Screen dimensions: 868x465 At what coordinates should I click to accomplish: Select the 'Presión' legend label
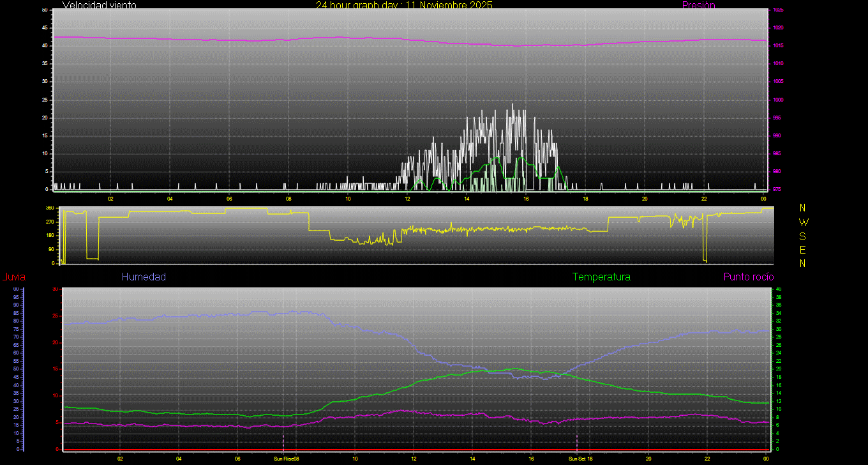pos(698,5)
